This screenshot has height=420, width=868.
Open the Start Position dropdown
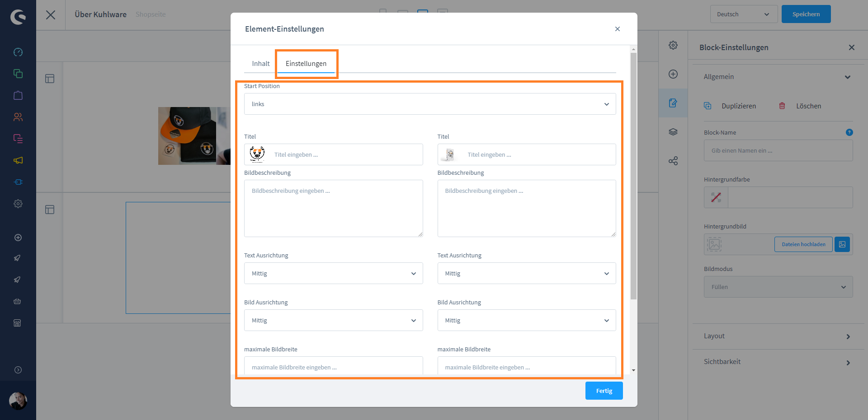(430, 104)
